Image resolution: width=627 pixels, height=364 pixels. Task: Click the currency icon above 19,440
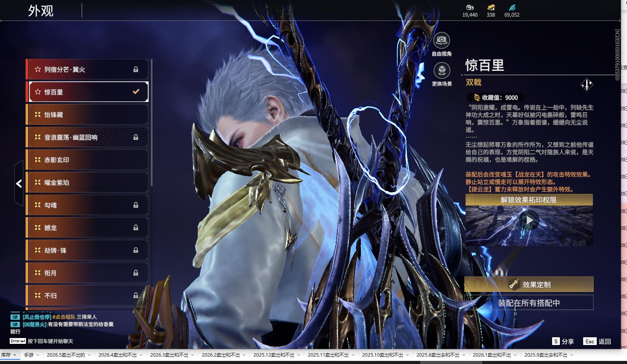pos(470,7)
